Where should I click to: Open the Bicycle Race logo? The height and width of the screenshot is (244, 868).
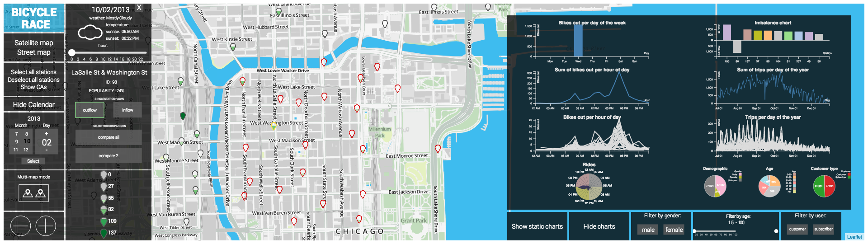click(34, 18)
